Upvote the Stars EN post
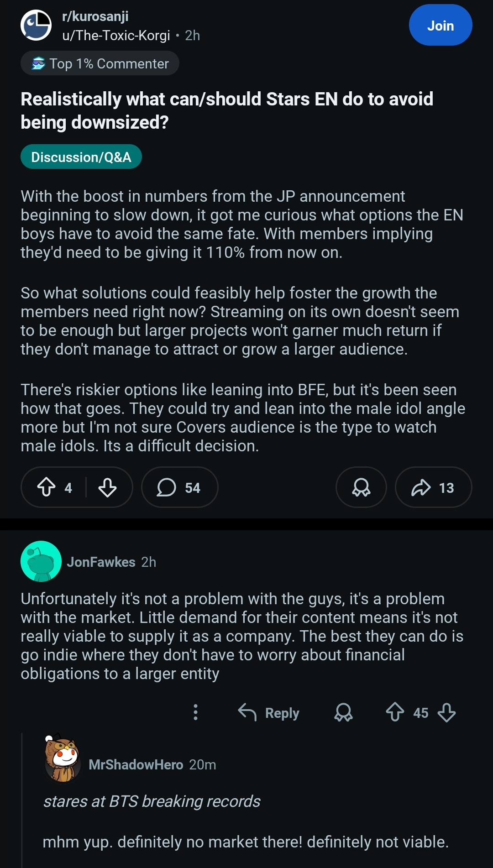Viewport: 493px width, 868px height. pyautogui.click(x=46, y=487)
